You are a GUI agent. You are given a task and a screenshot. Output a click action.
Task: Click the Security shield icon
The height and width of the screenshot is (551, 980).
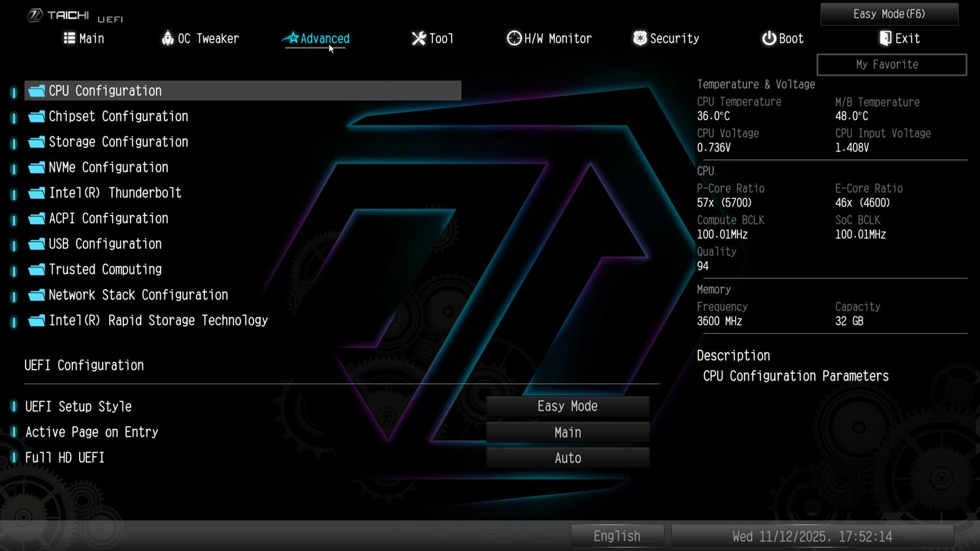point(640,39)
